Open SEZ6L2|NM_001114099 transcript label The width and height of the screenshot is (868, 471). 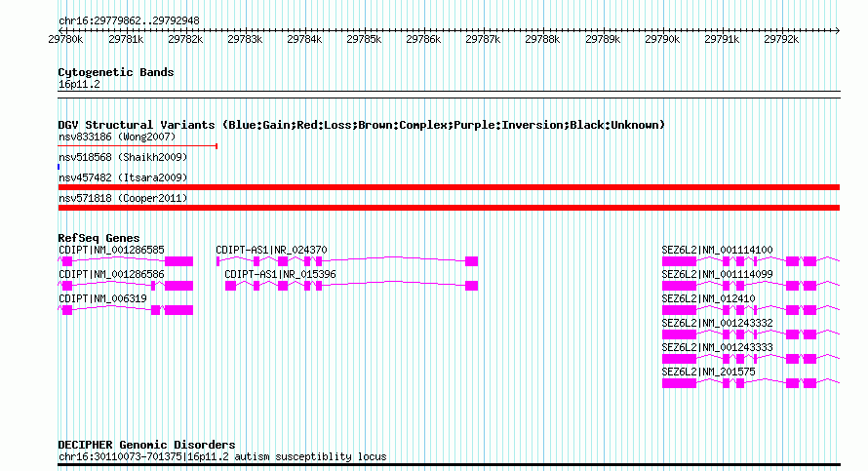[x=717, y=275]
